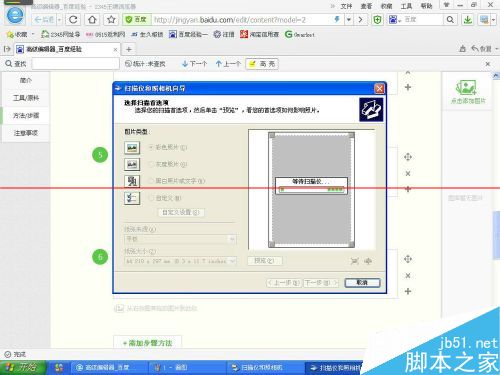Viewport: 500px width, 375px height.
Task: Switch to the 高级编辑器_百度经验 browser tab
Action: pyautogui.click(x=67, y=49)
